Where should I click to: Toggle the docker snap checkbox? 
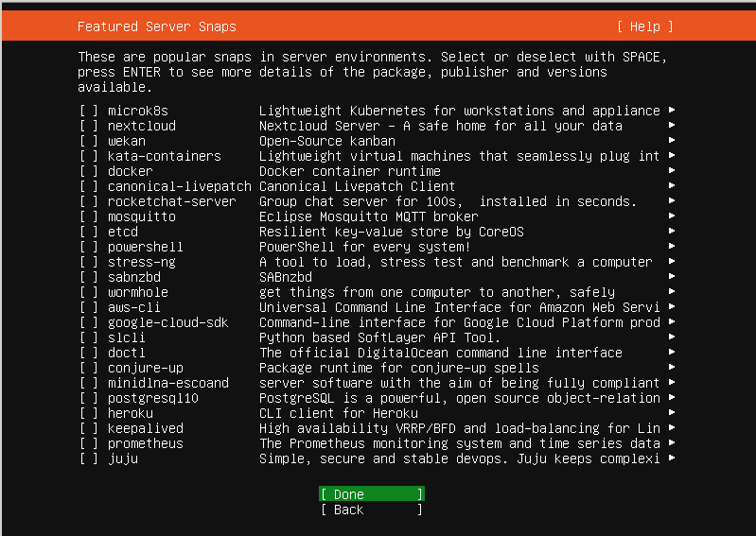coord(89,171)
